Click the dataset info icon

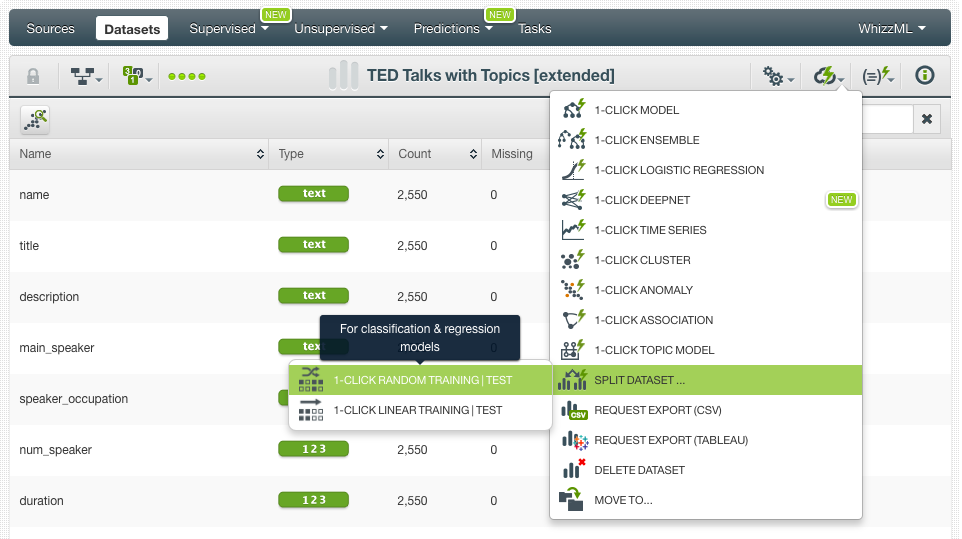click(925, 76)
